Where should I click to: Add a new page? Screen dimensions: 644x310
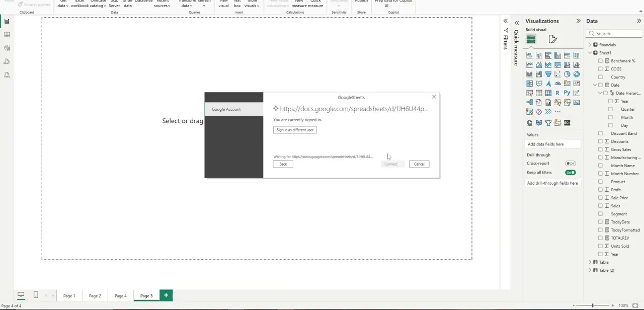pyautogui.click(x=166, y=295)
